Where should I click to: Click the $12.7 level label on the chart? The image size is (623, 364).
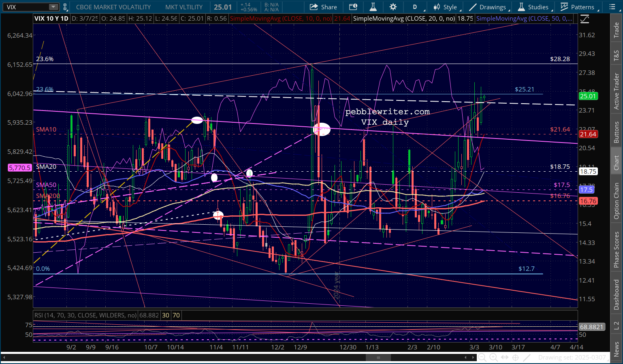[527, 269]
